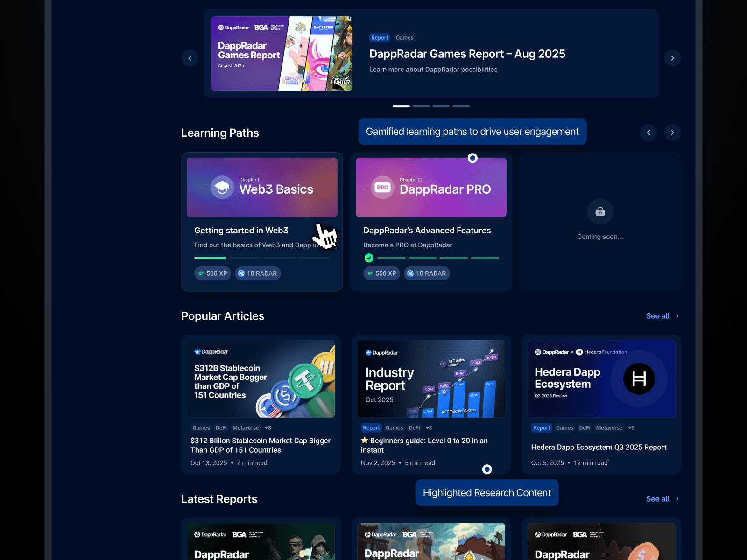Click Report tag on Beginners guide article
Screen dimensions: 747x560
point(371,428)
